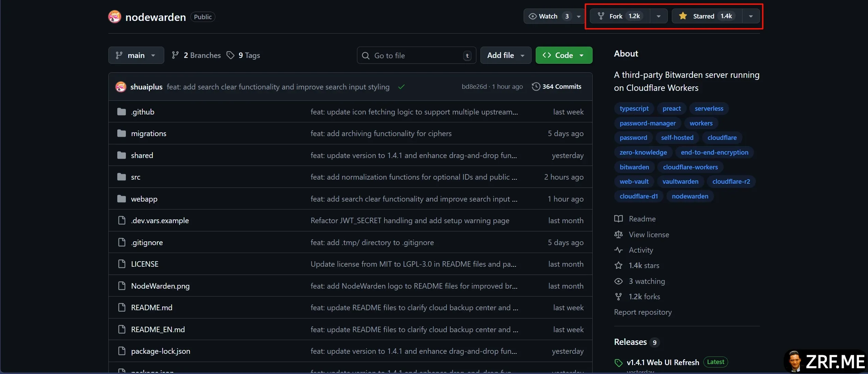Open the src row commit message
The width and height of the screenshot is (868, 374).
click(414, 177)
